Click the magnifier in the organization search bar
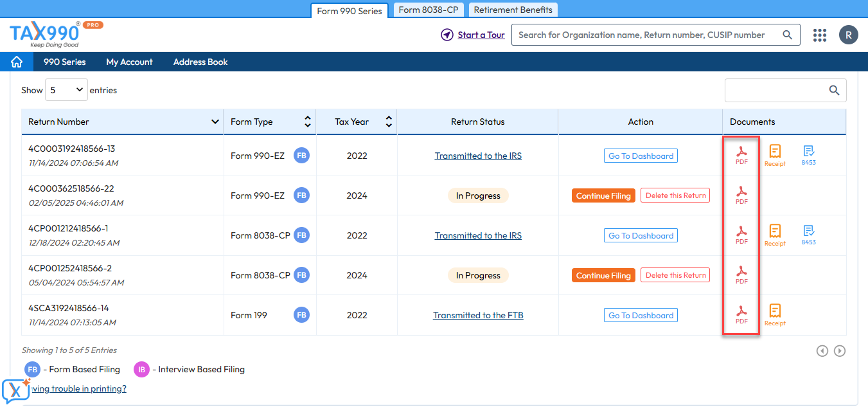Screen dimensions: 868x407 [x=787, y=35]
